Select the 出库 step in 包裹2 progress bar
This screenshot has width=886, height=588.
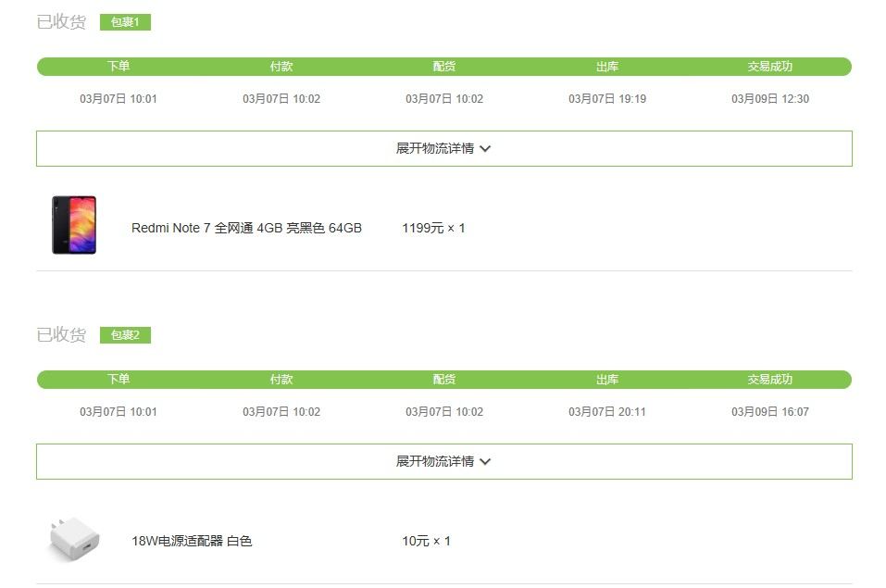(x=607, y=380)
